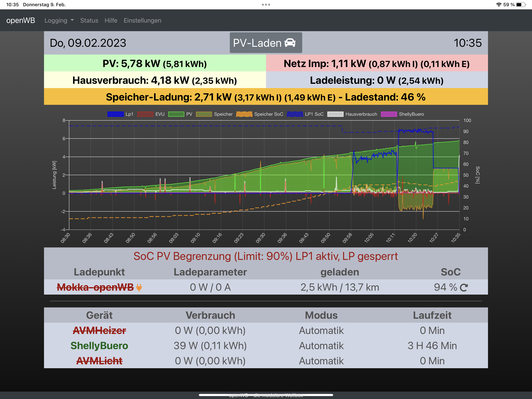
Task: Open the Status menu item
Action: pos(89,20)
